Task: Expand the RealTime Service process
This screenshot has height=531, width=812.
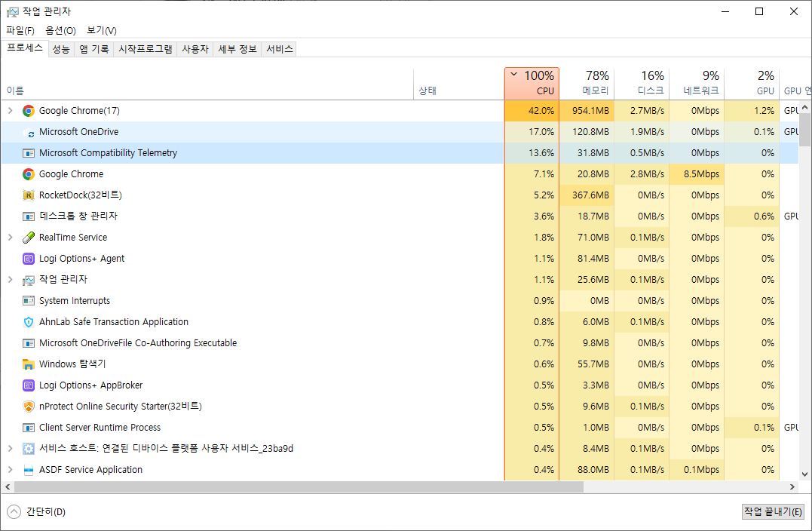Action: 10,238
